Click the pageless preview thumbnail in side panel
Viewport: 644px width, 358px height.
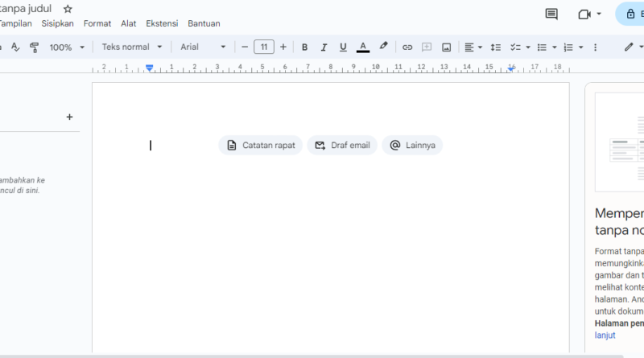pyautogui.click(x=619, y=142)
